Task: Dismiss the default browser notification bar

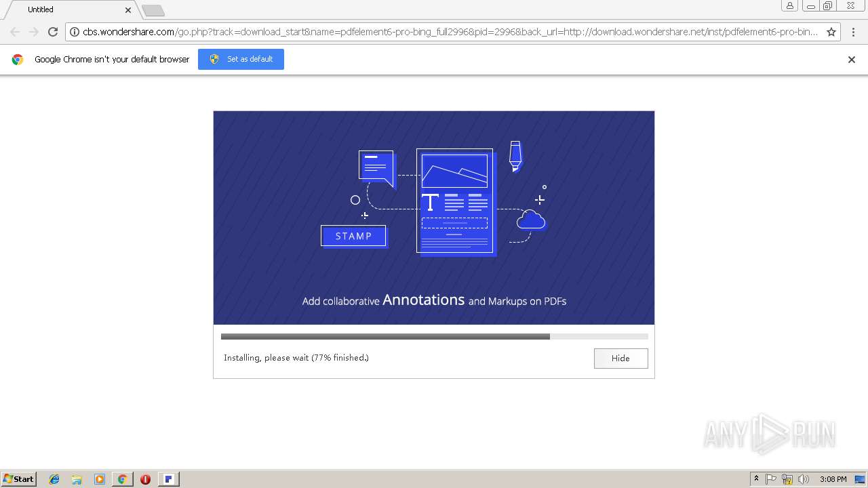Action: click(852, 60)
